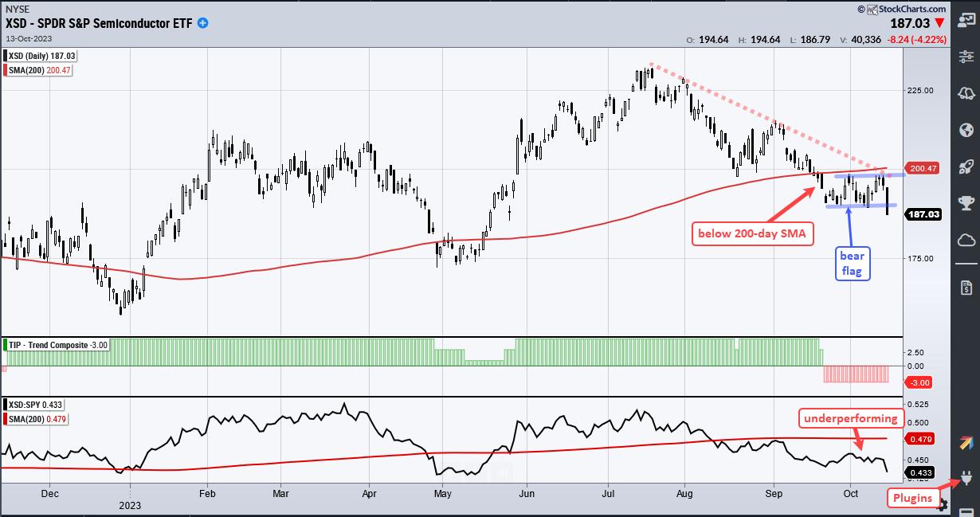The height and width of the screenshot is (517, 980).
Task: Open the presenter profile sidebar icon
Action: (x=966, y=20)
